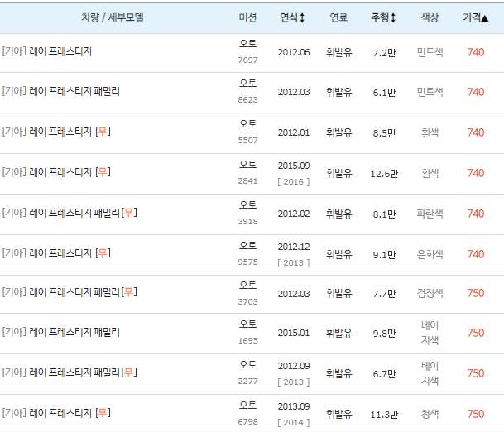The width and height of the screenshot is (504, 442).
Task: Click the 색상 column header
Action: [430, 17]
